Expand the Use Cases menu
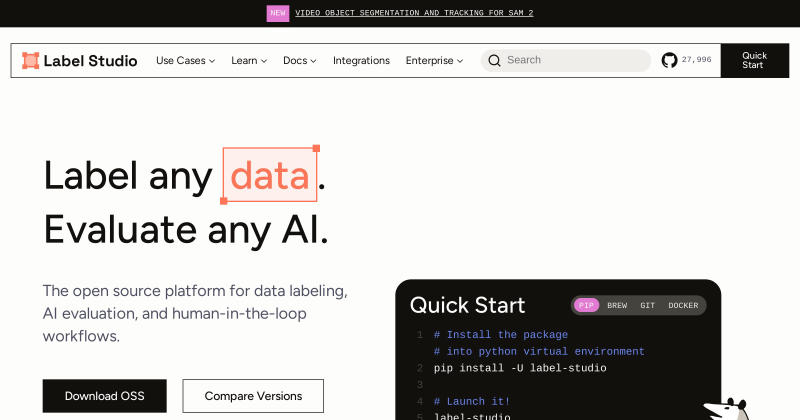Viewport: 800px width, 420px height. click(x=186, y=60)
